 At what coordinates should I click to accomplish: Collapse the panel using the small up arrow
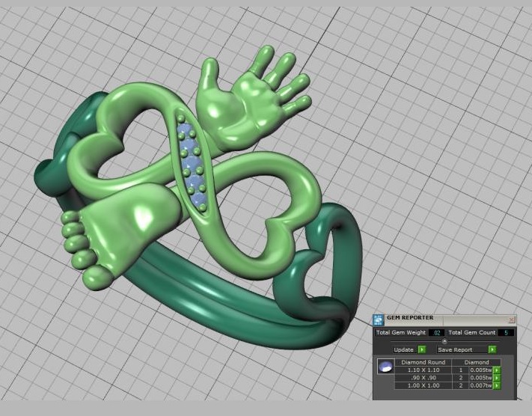pos(444,341)
